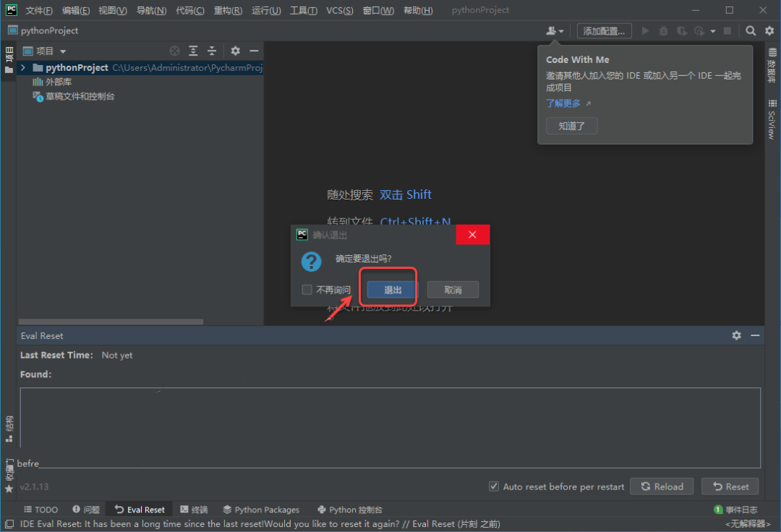Click the Debug bug icon

pos(663,31)
